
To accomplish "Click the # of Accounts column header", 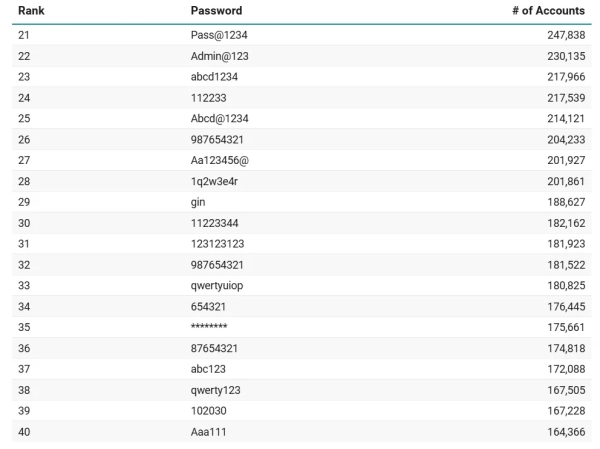I will (x=547, y=11).
